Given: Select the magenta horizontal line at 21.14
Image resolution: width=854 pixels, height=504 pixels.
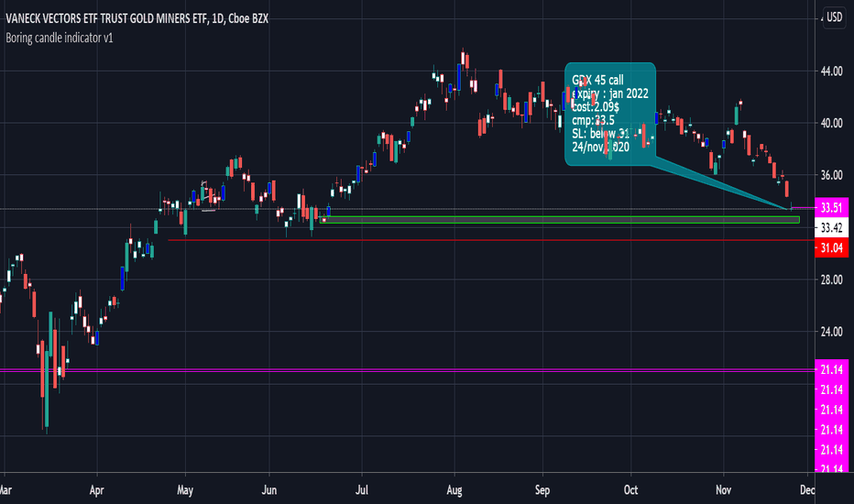Looking at the screenshot, I should pos(408,370).
